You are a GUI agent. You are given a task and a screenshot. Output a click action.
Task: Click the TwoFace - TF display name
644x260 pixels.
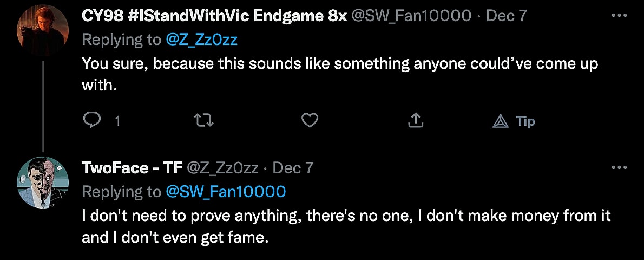point(132,168)
